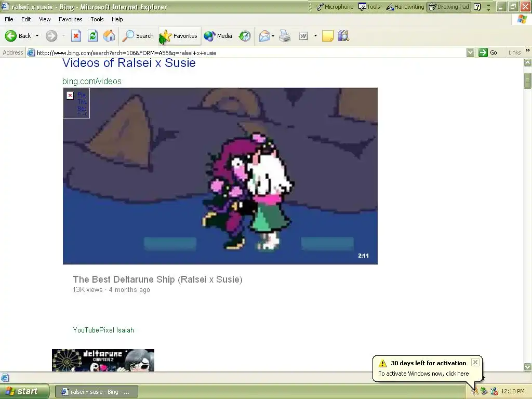532x399 pixels.
Task: Click the scrollbar up arrow
Action: (x=527, y=62)
